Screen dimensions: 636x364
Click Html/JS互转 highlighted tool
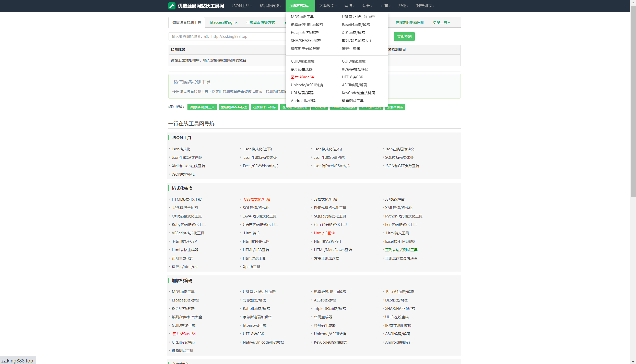pyautogui.click(x=324, y=233)
